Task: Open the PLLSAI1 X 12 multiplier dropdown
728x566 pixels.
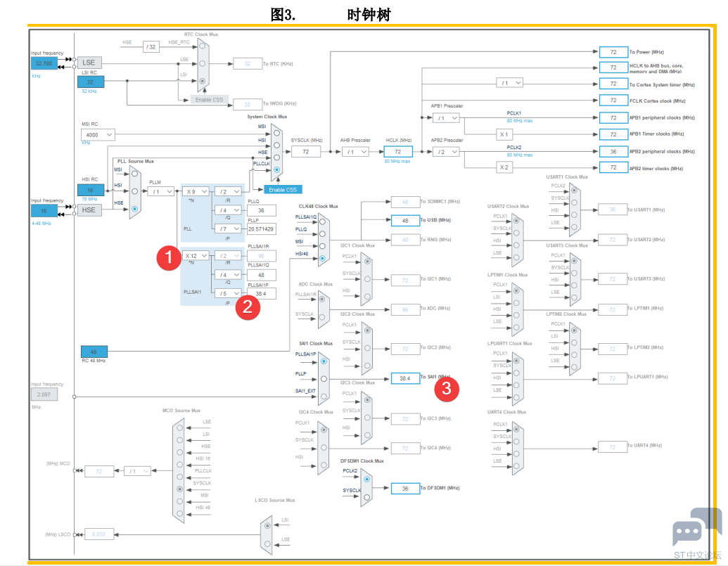Action: click(x=196, y=256)
